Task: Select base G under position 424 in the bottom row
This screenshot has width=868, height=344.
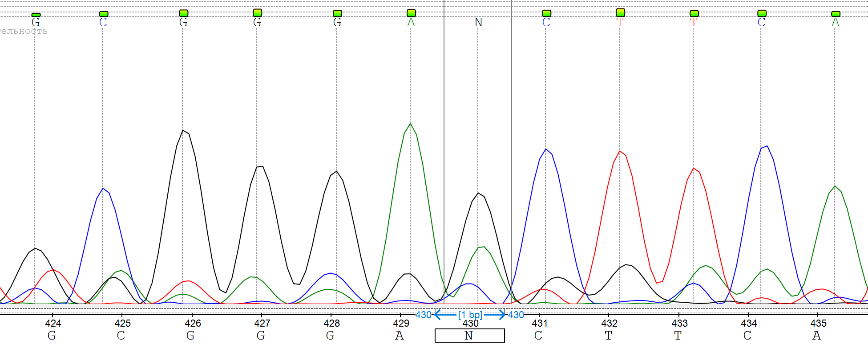Action: [52, 336]
